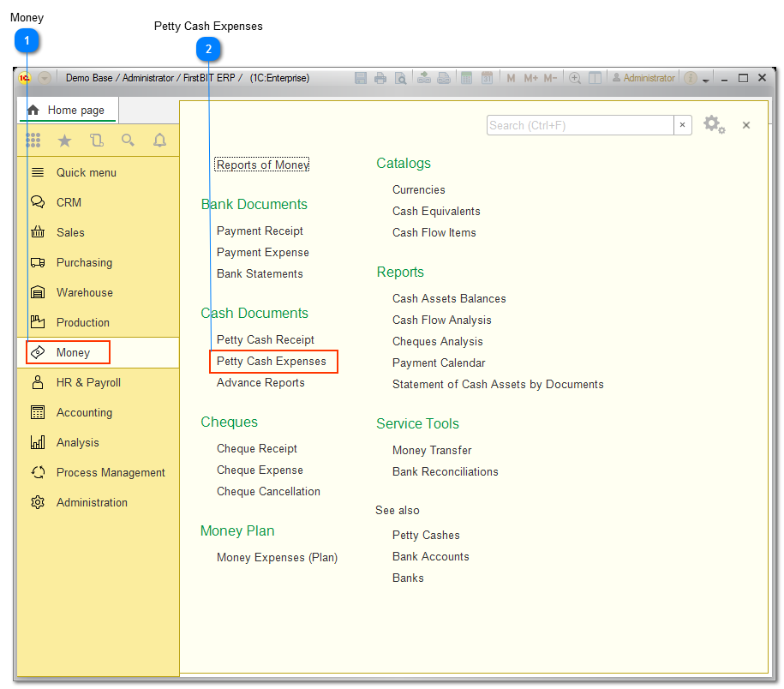Select the Money section in the sidebar

pyautogui.click(x=68, y=352)
